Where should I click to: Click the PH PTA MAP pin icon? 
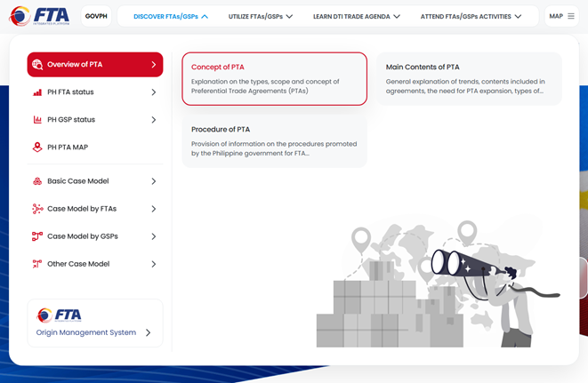[x=37, y=148]
